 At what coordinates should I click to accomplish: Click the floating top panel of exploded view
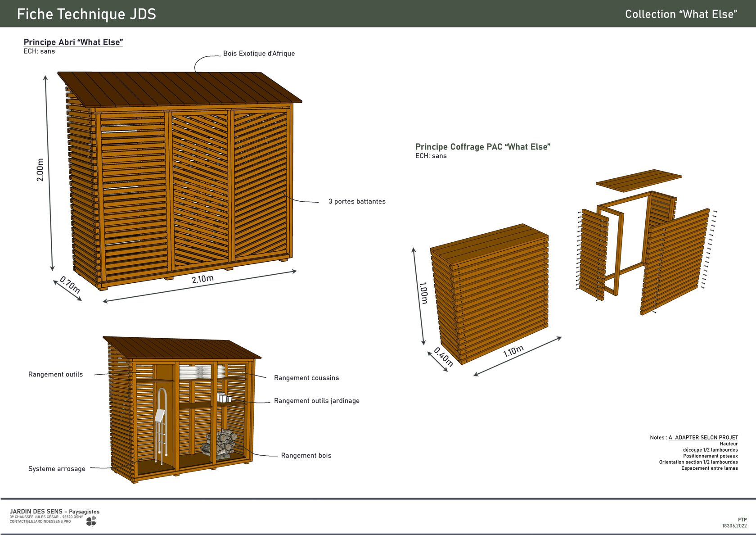[639, 181]
